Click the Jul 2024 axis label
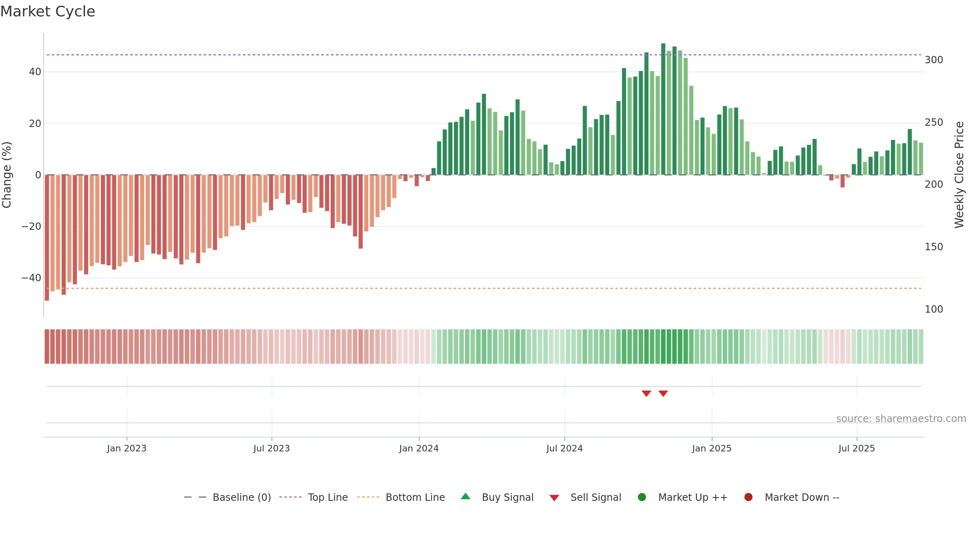The image size is (980, 551). pos(565,449)
